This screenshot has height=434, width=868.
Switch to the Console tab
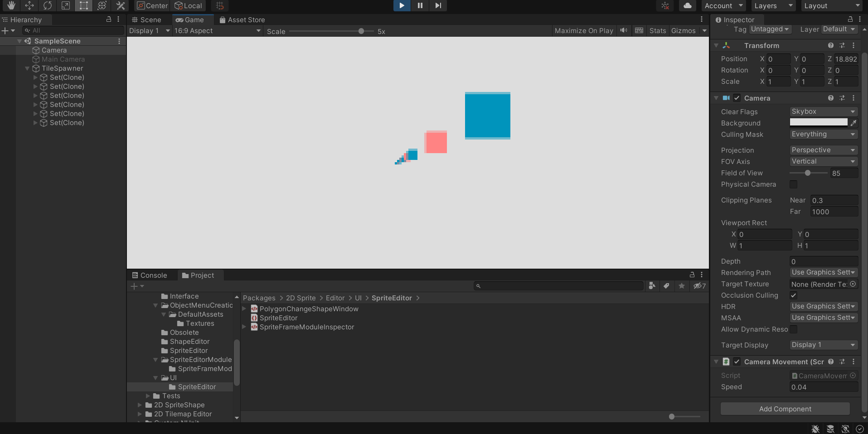tap(150, 275)
